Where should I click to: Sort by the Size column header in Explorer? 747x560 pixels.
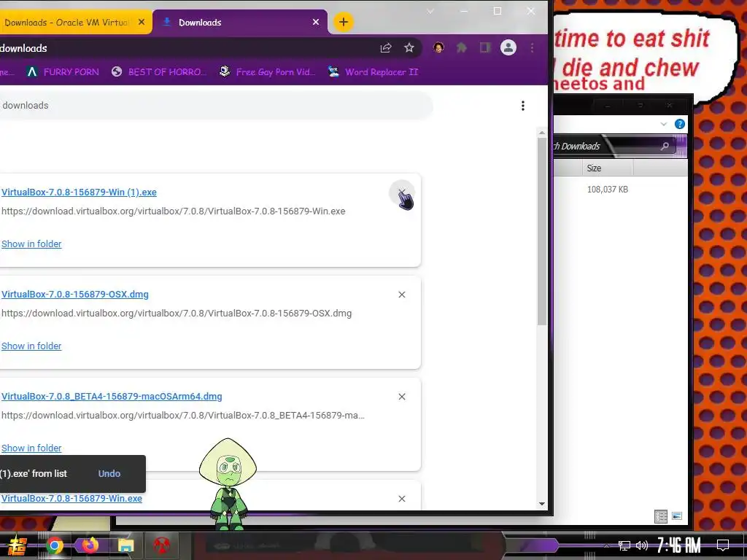click(608, 168)
